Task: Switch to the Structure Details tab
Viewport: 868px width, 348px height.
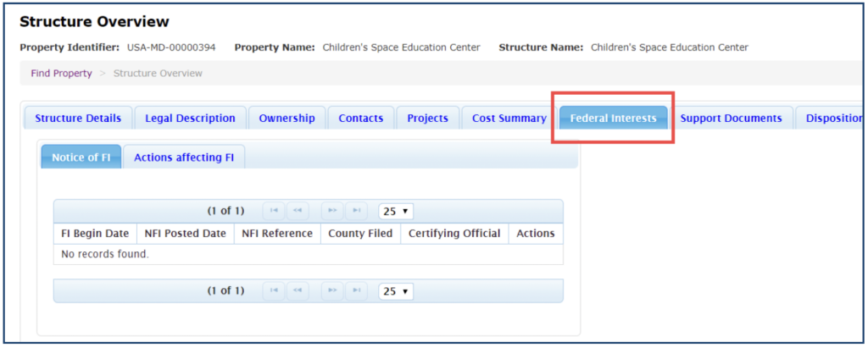Action: click(x=78, y=119)
